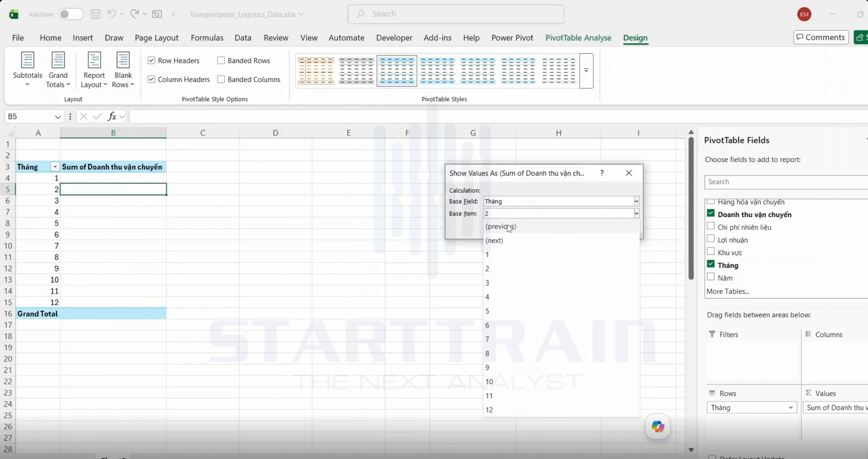Click the PivotTable Fields search box
Image resolution: width=868 pixels, height=459 pixels.
click(x=786, y=182)
